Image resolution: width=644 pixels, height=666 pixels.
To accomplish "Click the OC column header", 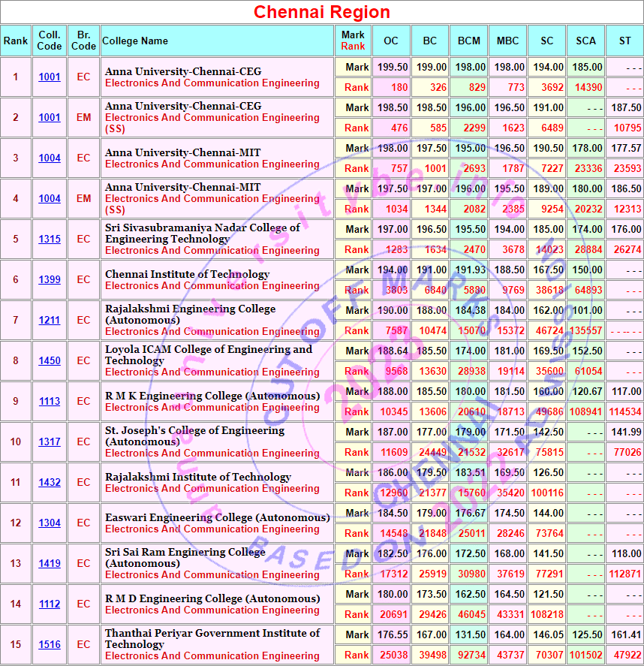I will (x=391, y=41).
